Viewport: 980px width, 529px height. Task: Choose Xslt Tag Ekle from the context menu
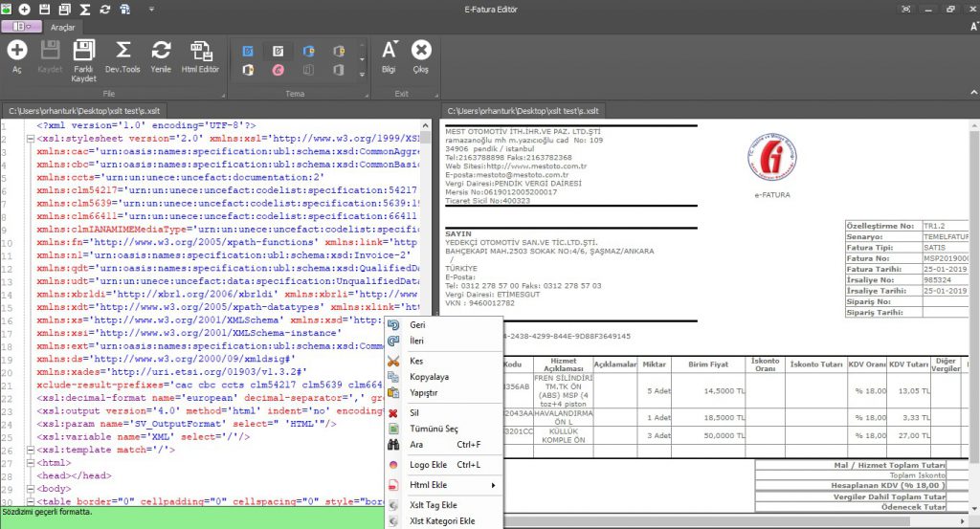(x=442, y=505)
